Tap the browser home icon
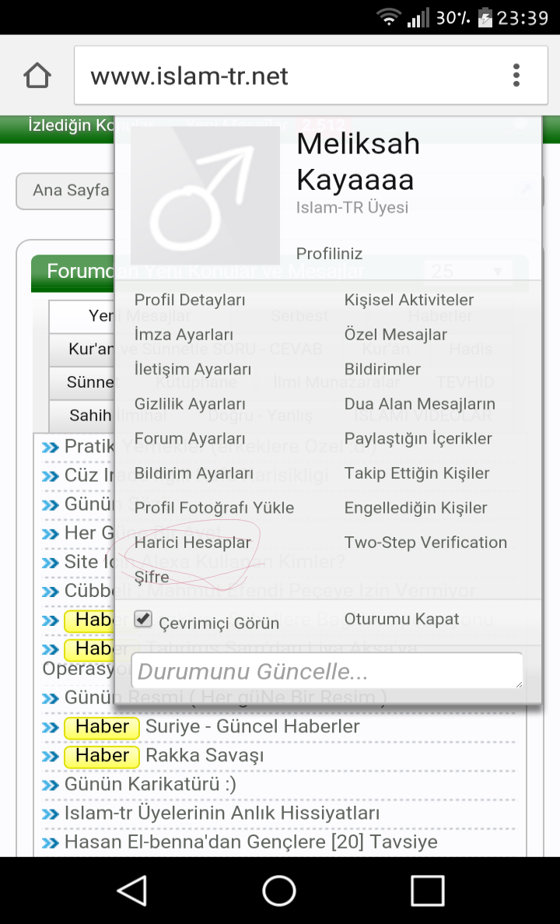This screenshot has width=560, height=924. tap(37, 76)
